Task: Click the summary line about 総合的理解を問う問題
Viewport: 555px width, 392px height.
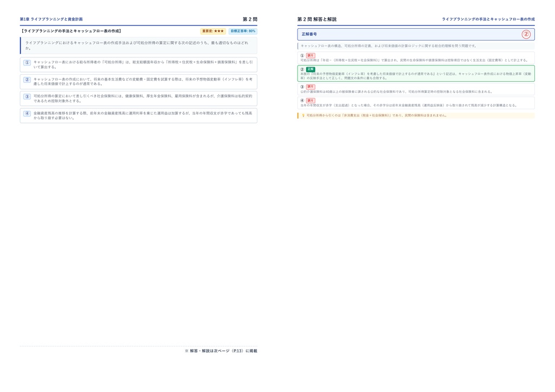Action: tap(388, 46)
